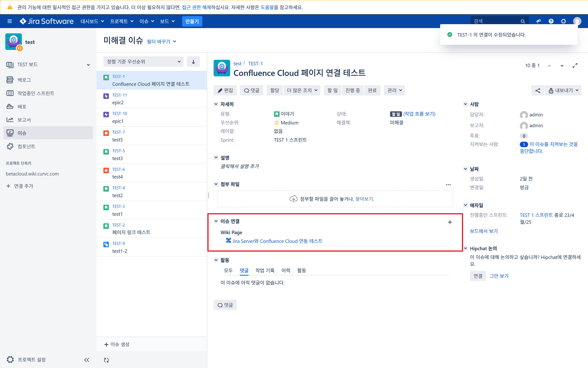The image size is (588, 368).
Task: Go to next issue arrow
Action: point(562,66)
